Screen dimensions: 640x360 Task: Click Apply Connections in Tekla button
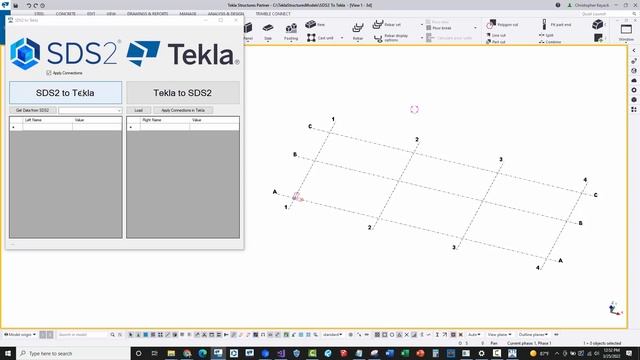point(183,110)
